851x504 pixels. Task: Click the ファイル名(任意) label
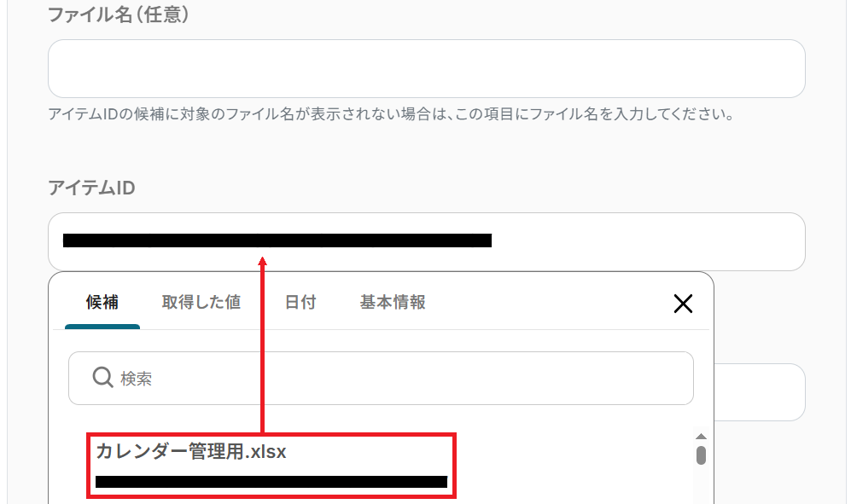pyautogui.click(x=119, y=14)
